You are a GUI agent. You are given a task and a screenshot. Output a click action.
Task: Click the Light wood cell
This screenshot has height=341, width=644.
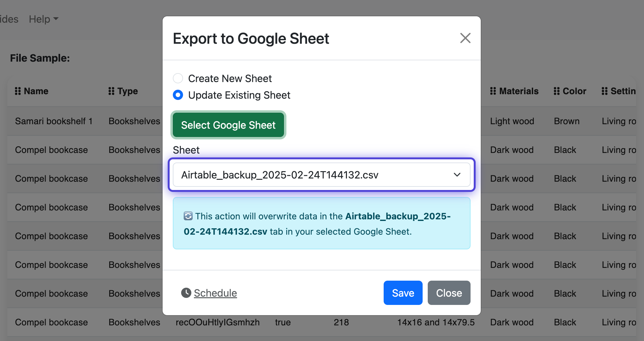pyautogui.click(x=512, y=121)
